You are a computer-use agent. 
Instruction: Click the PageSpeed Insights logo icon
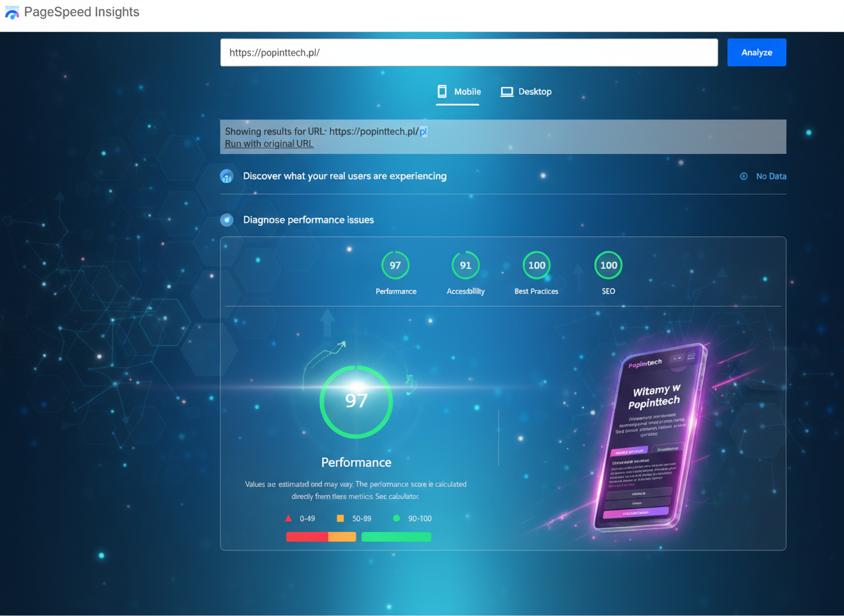(12, 12)
